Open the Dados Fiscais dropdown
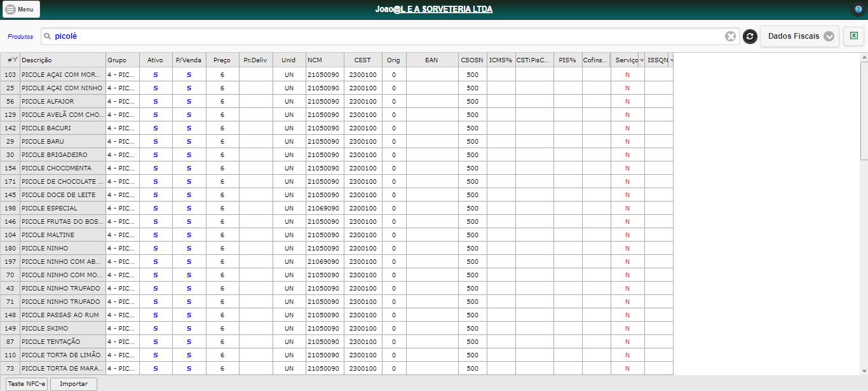 (x=799, y=36)
